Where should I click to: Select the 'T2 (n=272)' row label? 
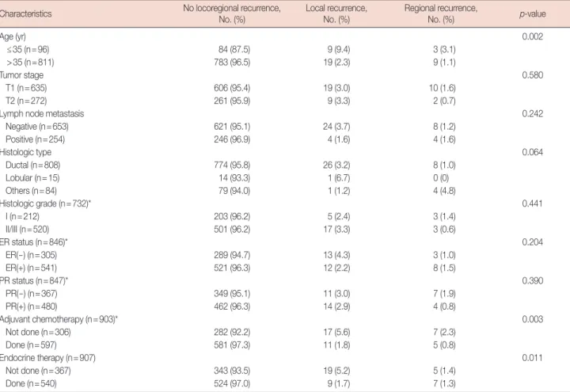26,101
